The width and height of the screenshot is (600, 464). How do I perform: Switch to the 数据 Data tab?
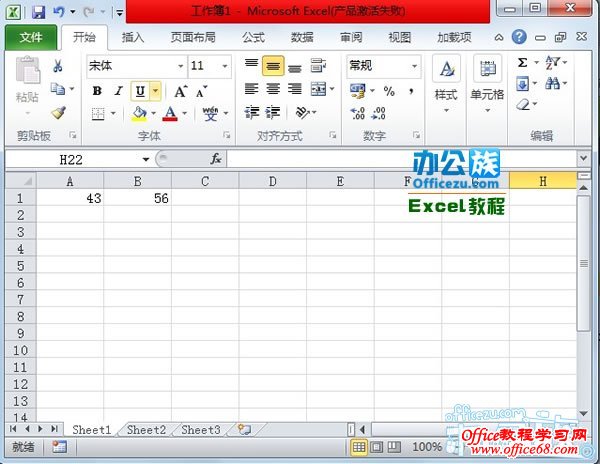coord(302,37)
